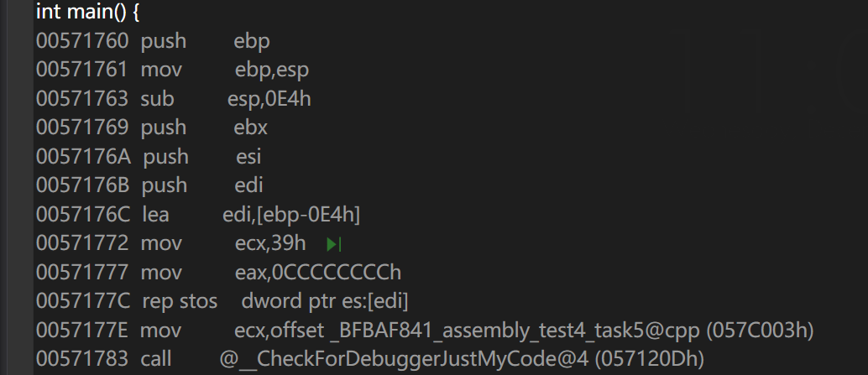
Task: Click dword ptr es:[edi] operand
Action: click(325, 301)
